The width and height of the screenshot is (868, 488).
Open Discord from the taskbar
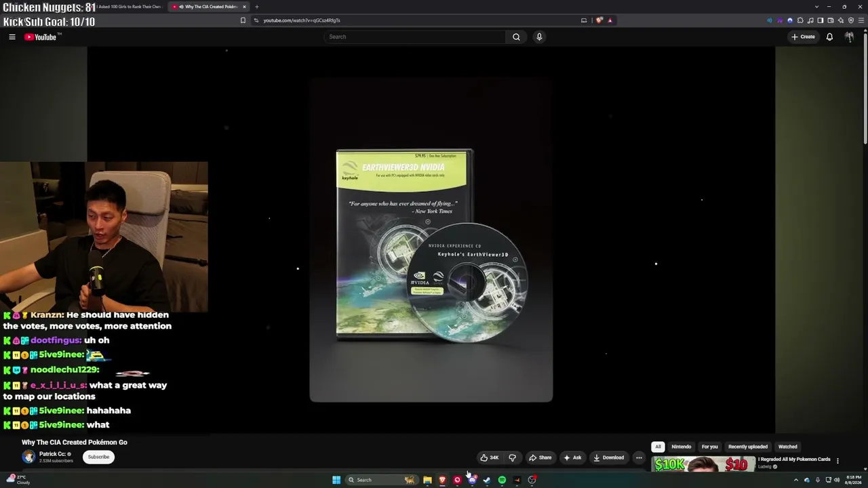[472, 480]
